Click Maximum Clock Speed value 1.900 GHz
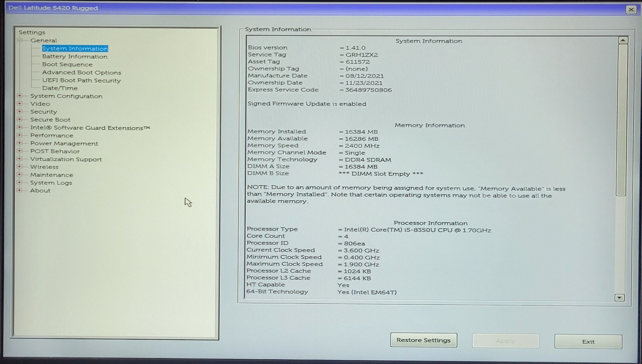 click(361, 265)
